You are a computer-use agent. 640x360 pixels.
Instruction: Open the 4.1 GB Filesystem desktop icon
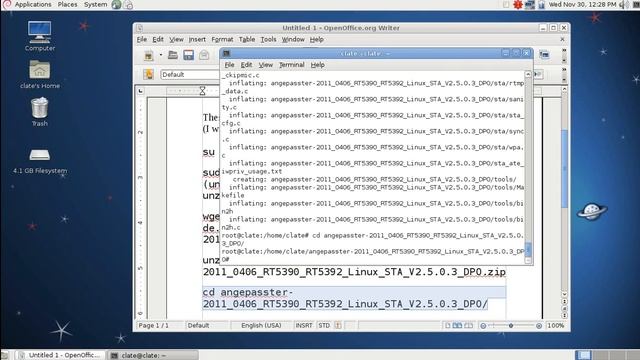(40, 161)
